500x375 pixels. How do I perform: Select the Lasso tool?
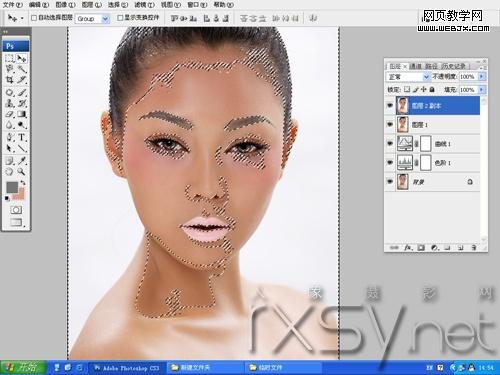[x=10, y=69]
